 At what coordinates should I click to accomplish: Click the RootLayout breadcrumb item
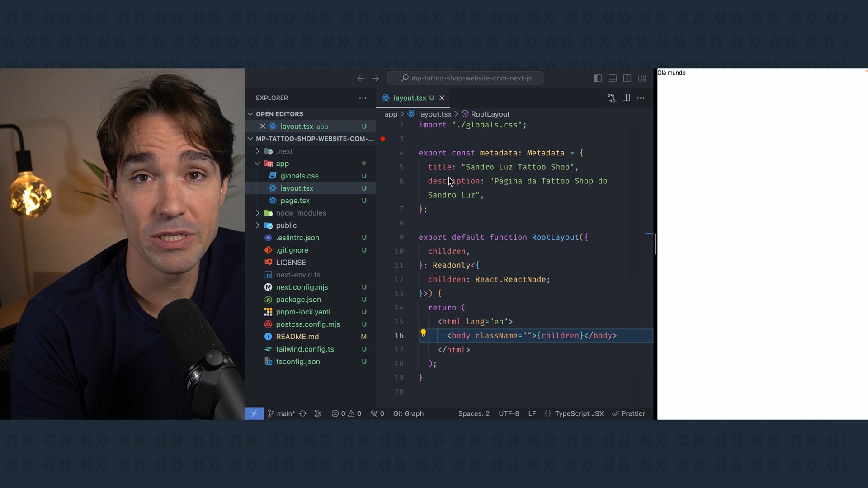[490, 114]
